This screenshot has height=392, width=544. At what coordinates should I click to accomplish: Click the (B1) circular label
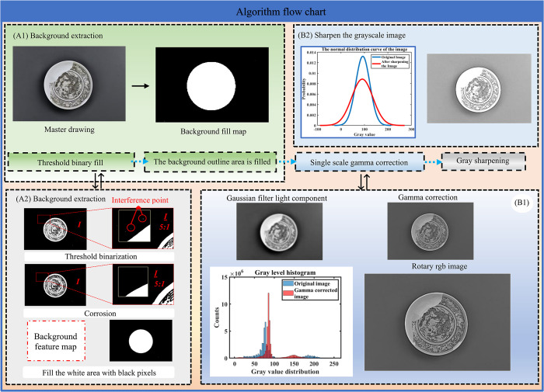[521, 203]
